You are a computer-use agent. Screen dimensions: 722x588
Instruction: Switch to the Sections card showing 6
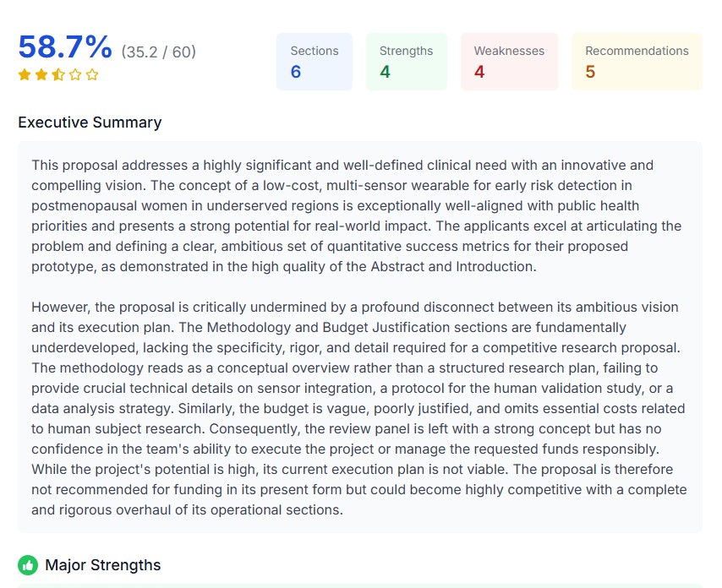315,61
